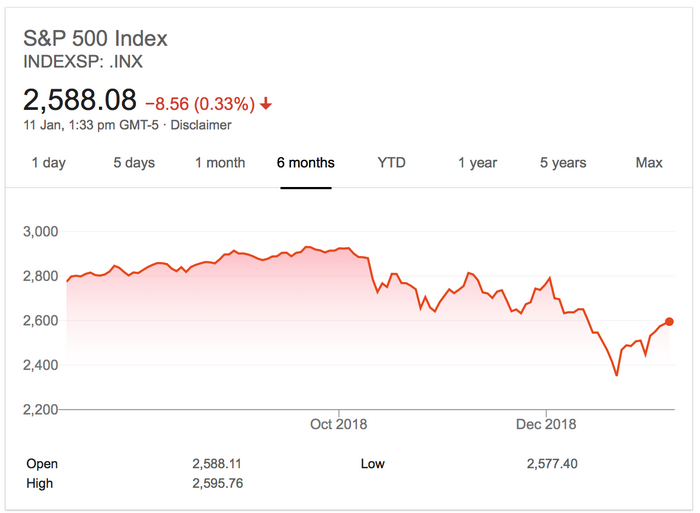
Task: Select the 6 months tab
Action: click(306, 163)
